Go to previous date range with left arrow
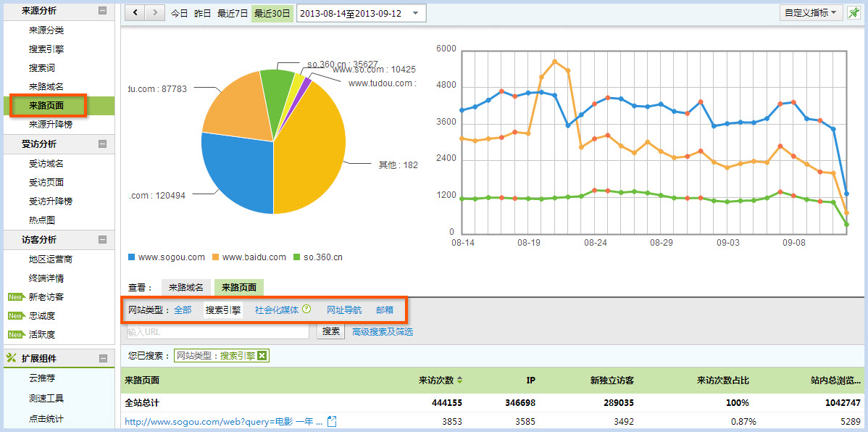 pos(135,13)
